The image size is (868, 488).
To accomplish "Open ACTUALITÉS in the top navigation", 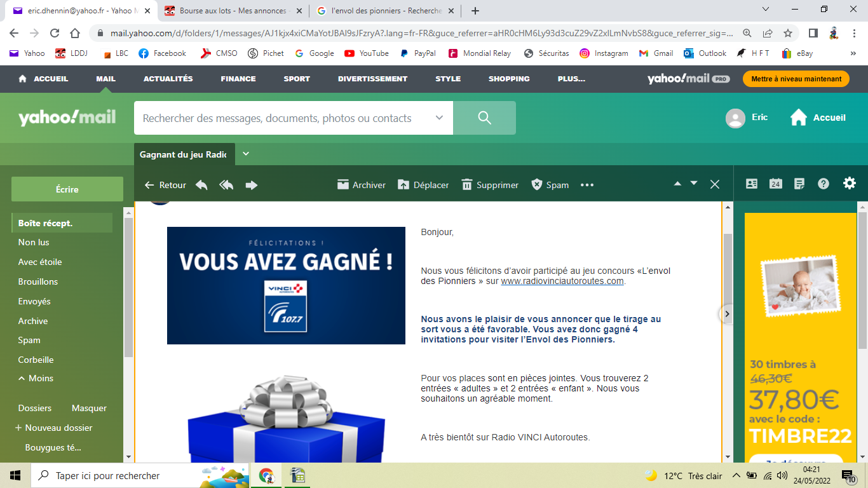I will click(168, 79).
